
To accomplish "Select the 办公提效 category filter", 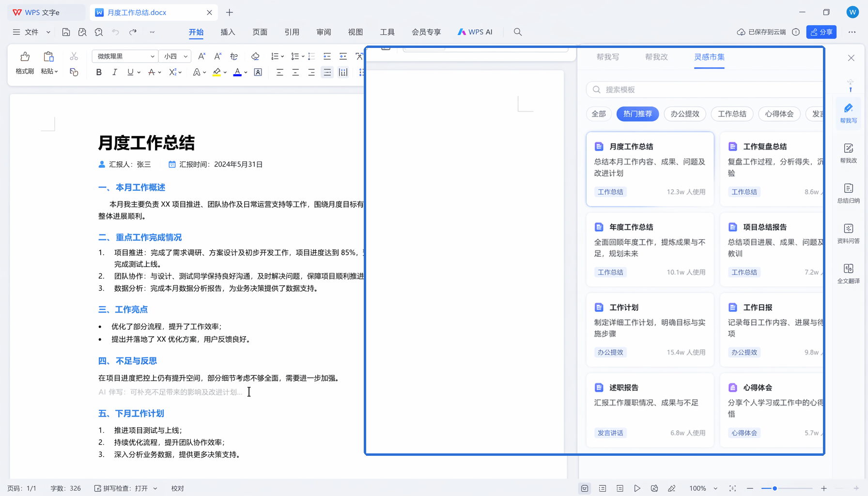I will 685,114.
